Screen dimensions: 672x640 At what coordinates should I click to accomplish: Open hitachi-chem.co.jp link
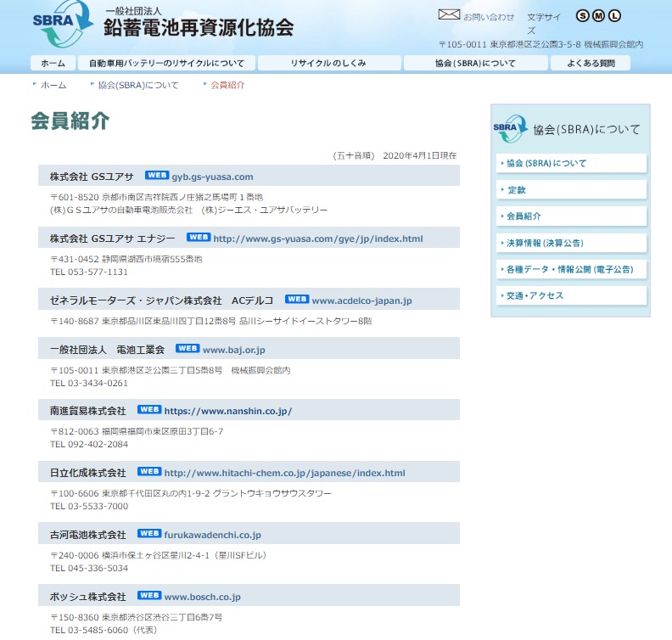coord(284,473)
